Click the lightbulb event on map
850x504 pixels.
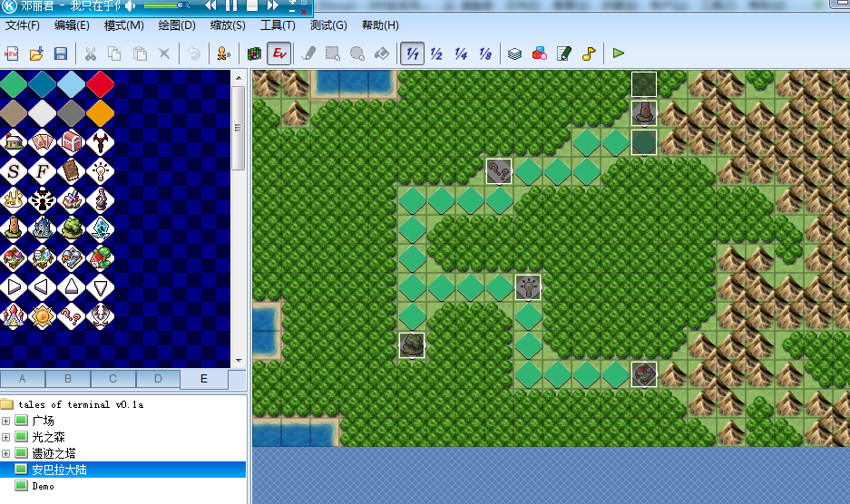(x=528, y=287)
